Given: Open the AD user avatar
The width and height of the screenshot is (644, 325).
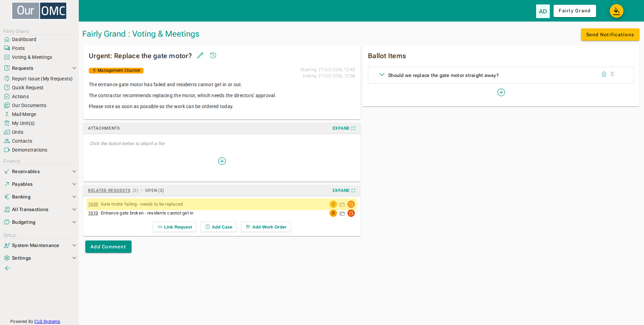Looking at the screenshot, I should 543,11.
